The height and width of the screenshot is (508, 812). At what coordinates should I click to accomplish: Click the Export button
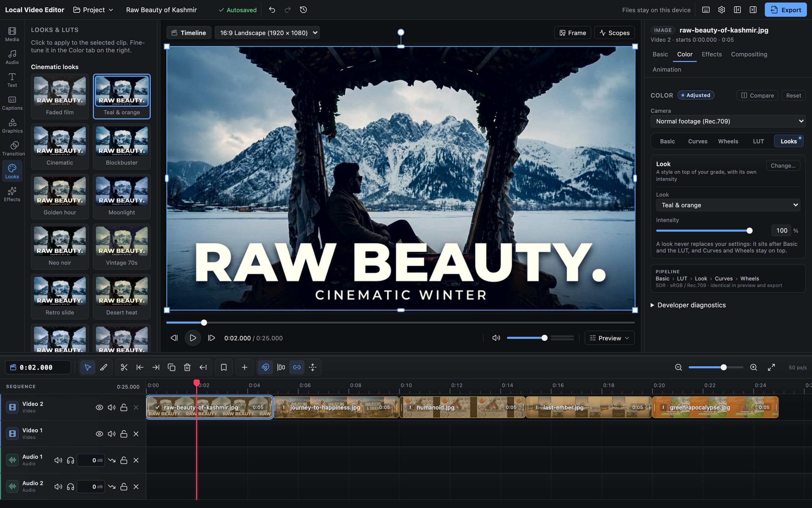785,10
